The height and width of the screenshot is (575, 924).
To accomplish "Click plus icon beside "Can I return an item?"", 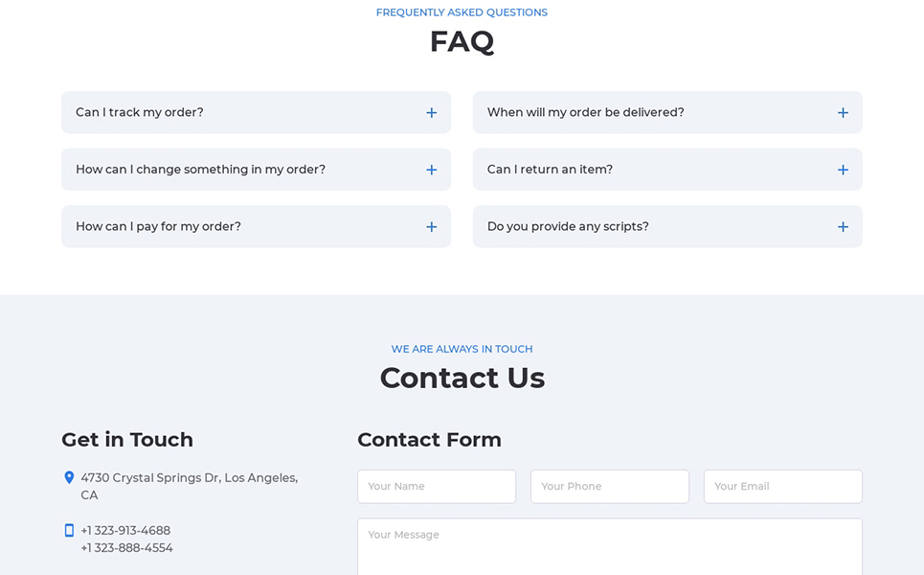I will pos(843,170).
